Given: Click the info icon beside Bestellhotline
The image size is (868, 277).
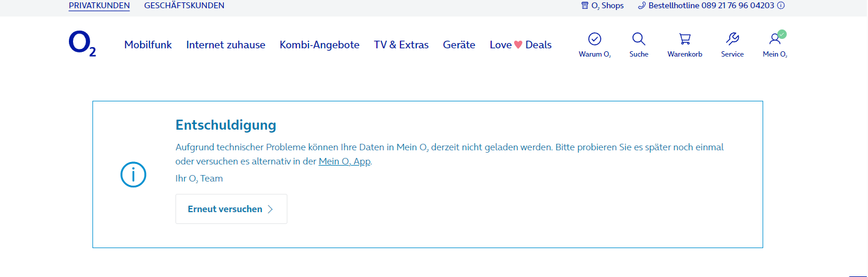Looking at the screenshot, I should point(781,5).
